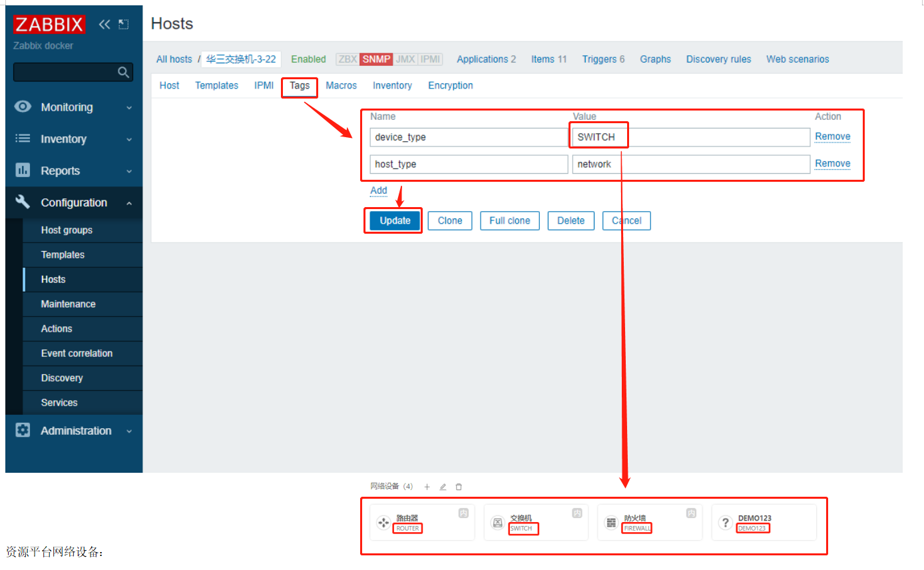Expand the Reports menu chevron
The height and width of the screenshot is (570, 924).
click(129, 171)
